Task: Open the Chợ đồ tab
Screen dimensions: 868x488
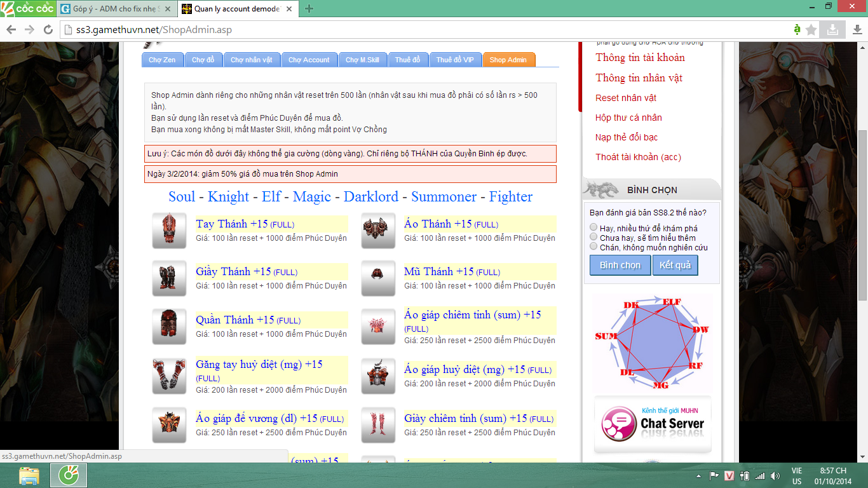Action: coord(203,60)
